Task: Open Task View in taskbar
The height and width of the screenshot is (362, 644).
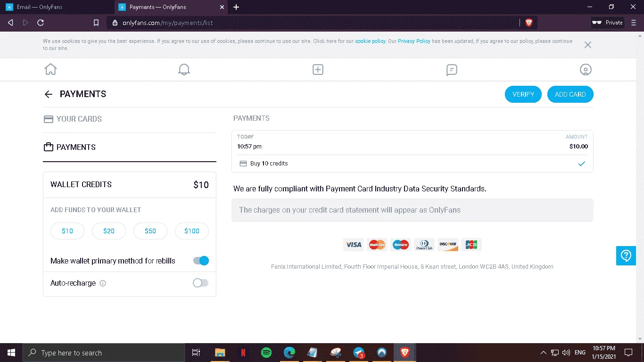Action: pos(196,353)
